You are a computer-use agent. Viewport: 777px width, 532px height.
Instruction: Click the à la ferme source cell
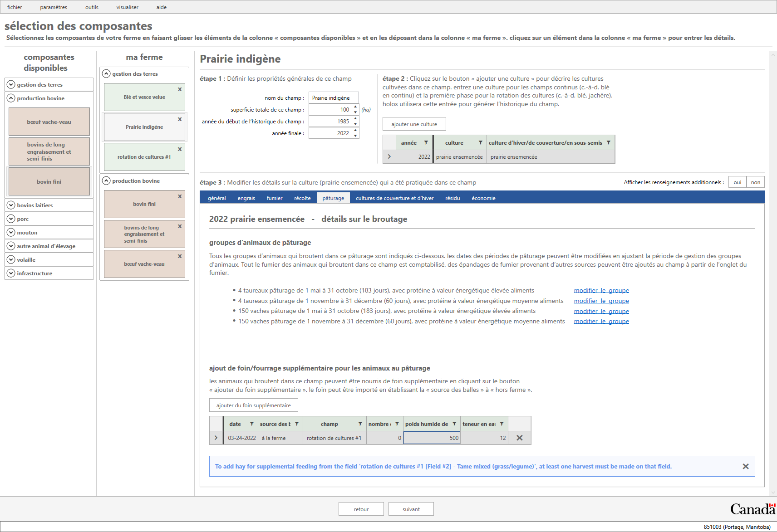[x=280, y=438]
